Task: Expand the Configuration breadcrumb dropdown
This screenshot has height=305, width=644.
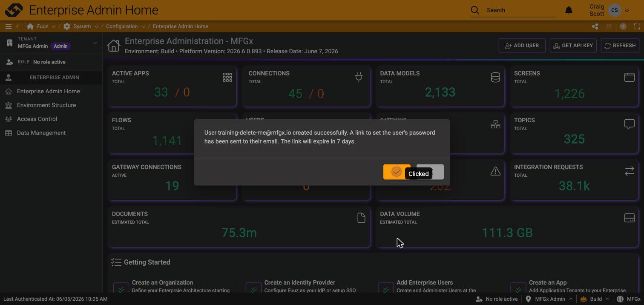Action: point(143,26)
